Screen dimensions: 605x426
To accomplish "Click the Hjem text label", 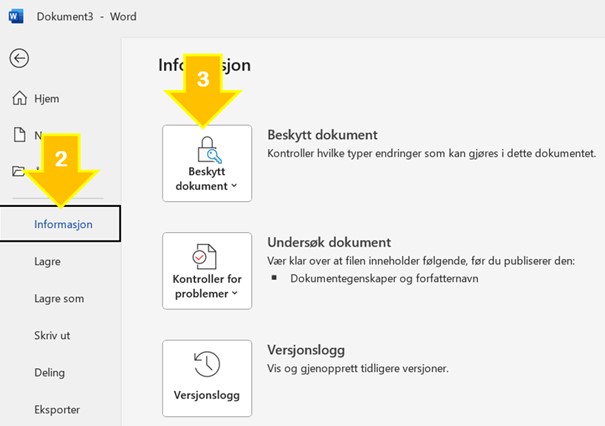I will click(x=49, y=98).
